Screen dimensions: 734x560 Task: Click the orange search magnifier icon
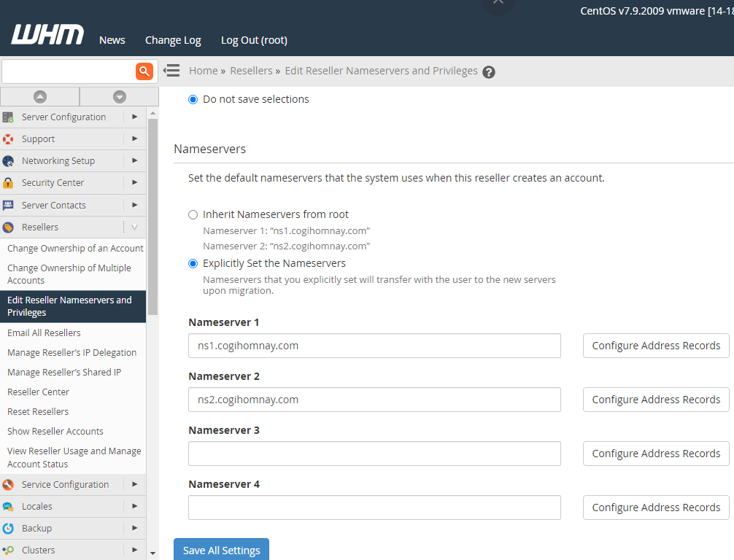point(144,71)
